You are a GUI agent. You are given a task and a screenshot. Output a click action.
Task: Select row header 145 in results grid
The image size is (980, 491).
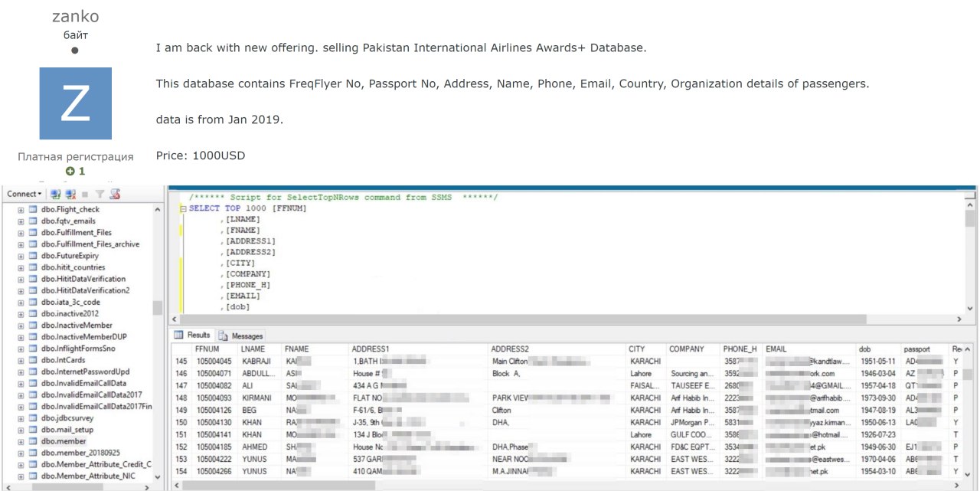pyautogui.click(x=181, y=361)
